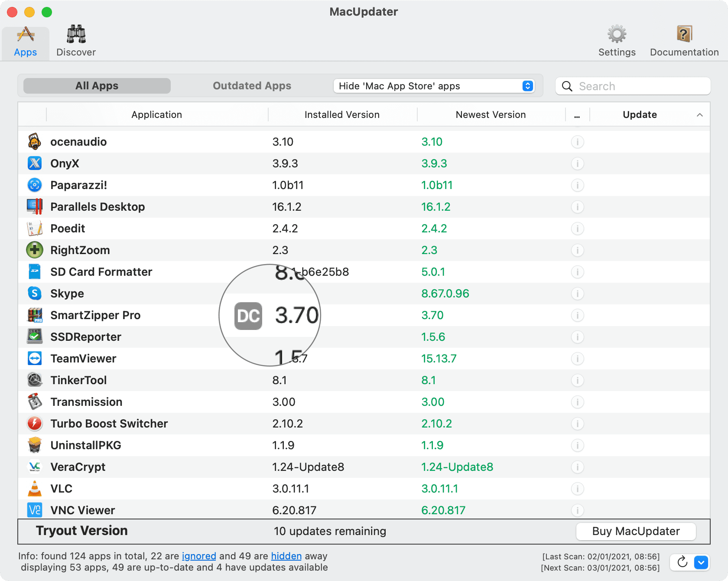Click SD Card Formatter newest version 5.0.1
This screenshot has height=581, width=728.
point(433,272)
